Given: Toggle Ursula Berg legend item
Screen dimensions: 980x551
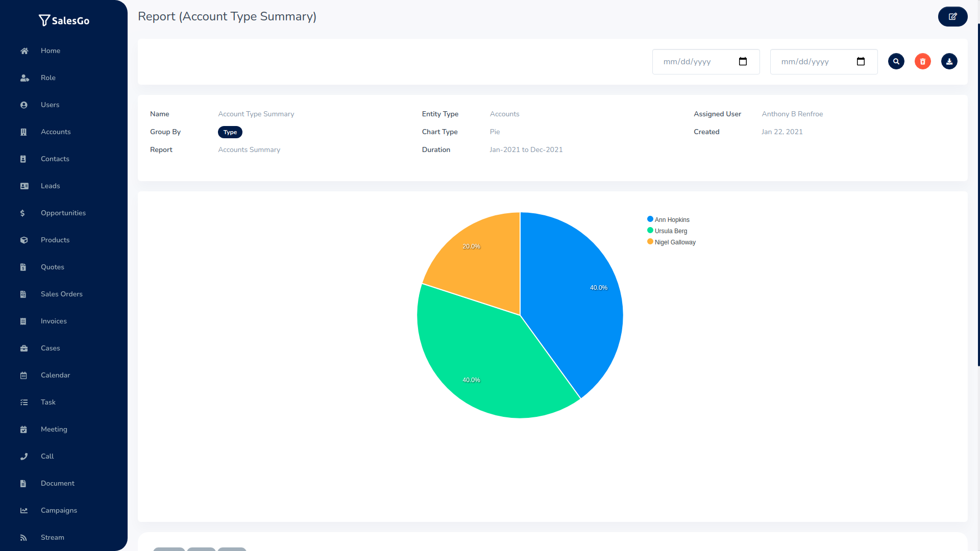Looking at the screenshot, I should [x=669, y=230].
